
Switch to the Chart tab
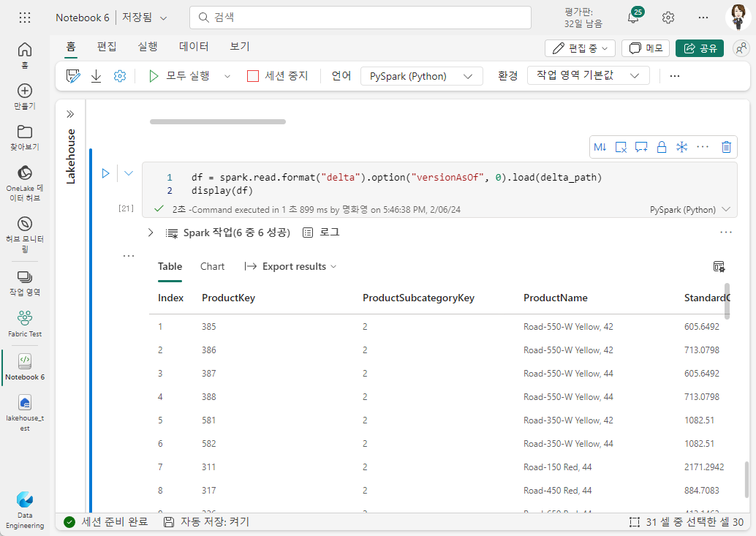coord(212,267)
